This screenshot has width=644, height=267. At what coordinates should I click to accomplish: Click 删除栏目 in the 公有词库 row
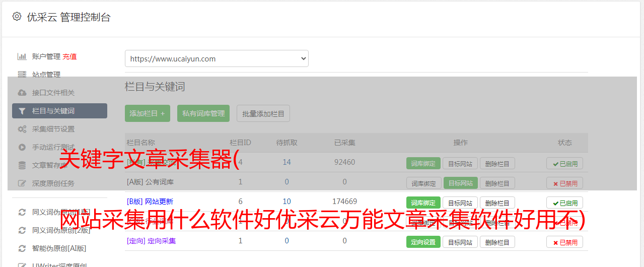tap(497, 183)
